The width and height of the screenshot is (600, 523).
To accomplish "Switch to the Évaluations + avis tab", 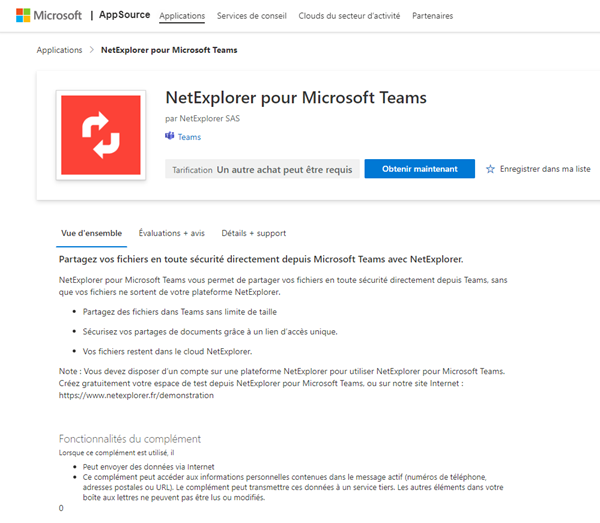I will pyautogui.click(x=171, y=233).
